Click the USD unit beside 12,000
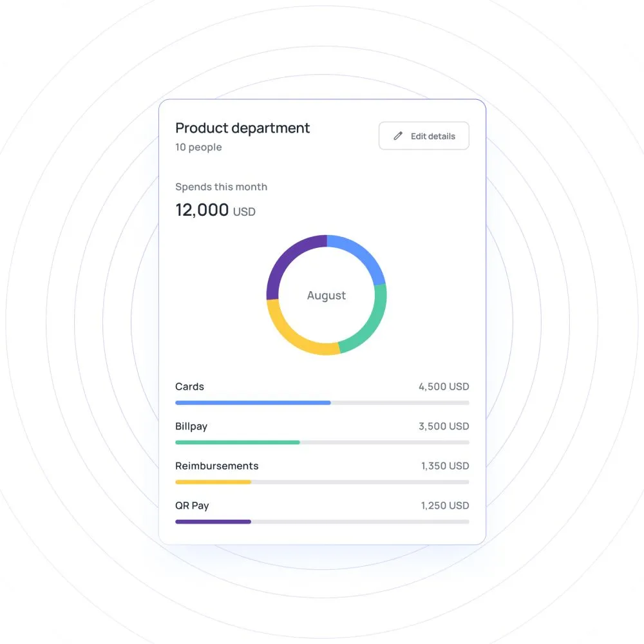The height and width of the screenshot is (644, 644). click(x=244, y=212)
